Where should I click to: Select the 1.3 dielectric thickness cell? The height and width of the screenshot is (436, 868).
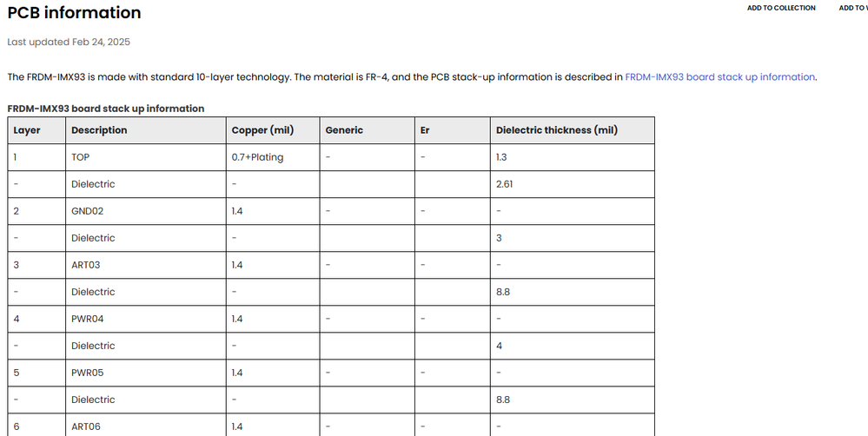pos(573,157)
